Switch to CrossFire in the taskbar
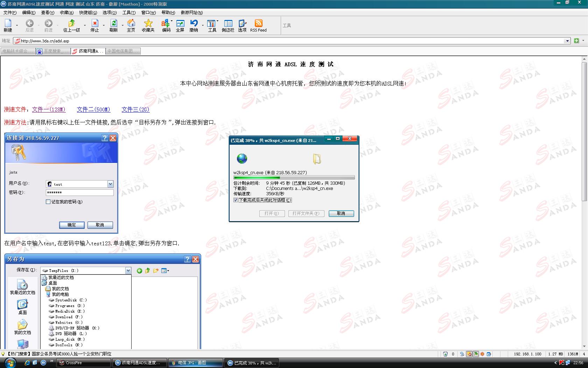This screenshot has height=368, width=588. pos(84,363)
